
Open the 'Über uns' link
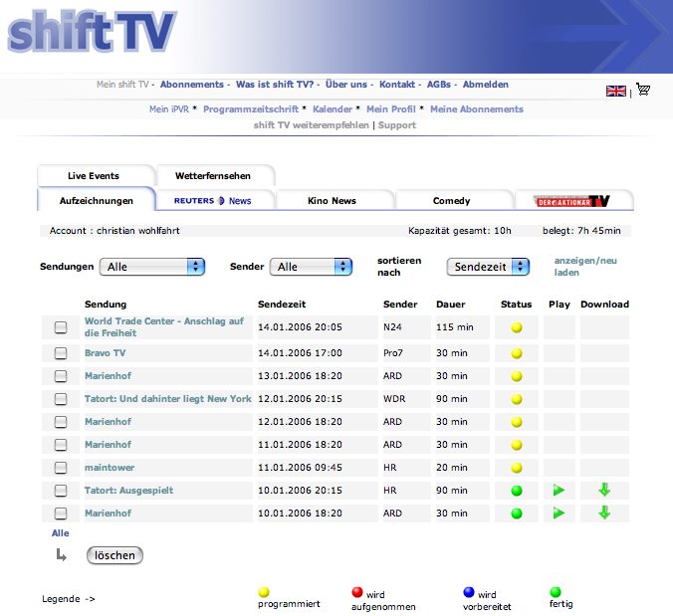[345, 85]
